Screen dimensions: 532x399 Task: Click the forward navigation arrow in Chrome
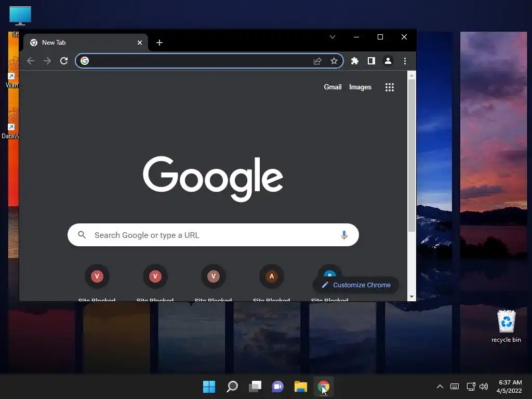pyautogui.click(x=47, y=61)
